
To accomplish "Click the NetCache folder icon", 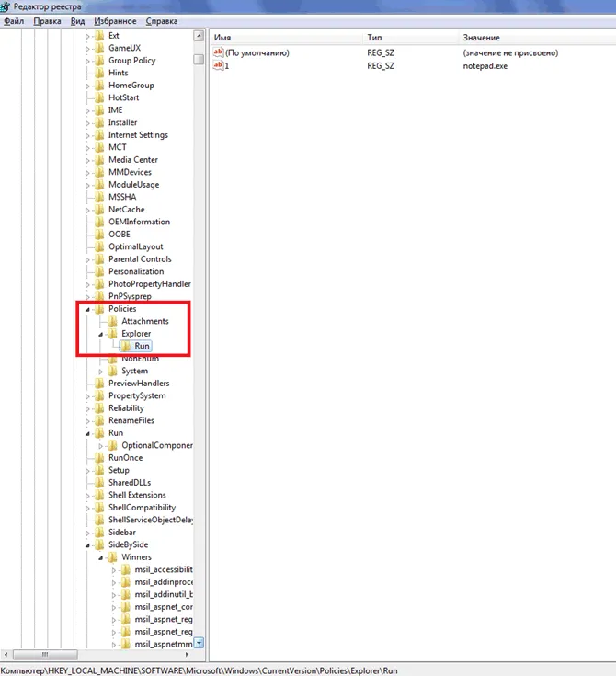I will [99, 210].
